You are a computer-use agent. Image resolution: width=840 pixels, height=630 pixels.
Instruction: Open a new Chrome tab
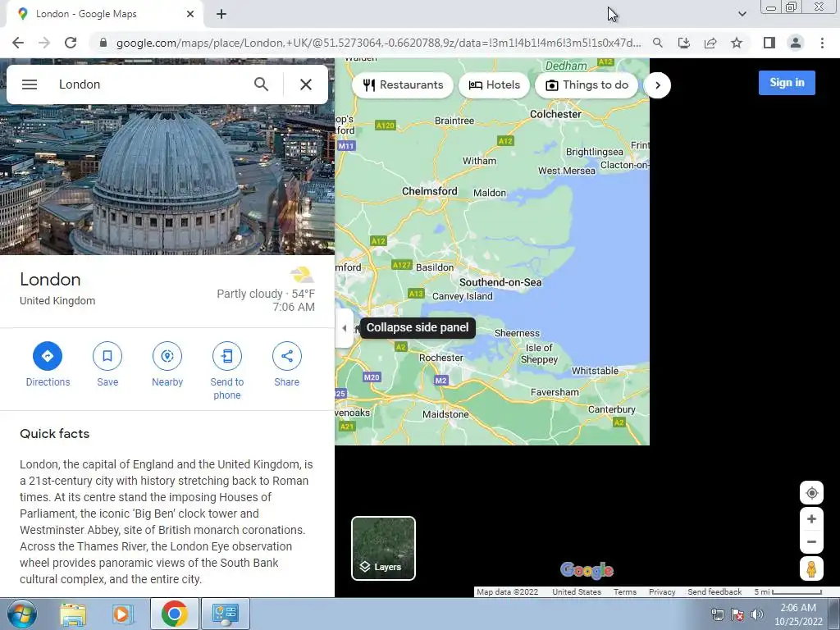(x=221, y=15)
